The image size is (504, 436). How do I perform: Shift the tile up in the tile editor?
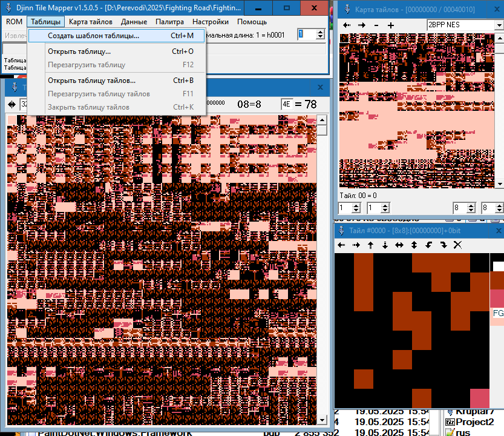371,245
